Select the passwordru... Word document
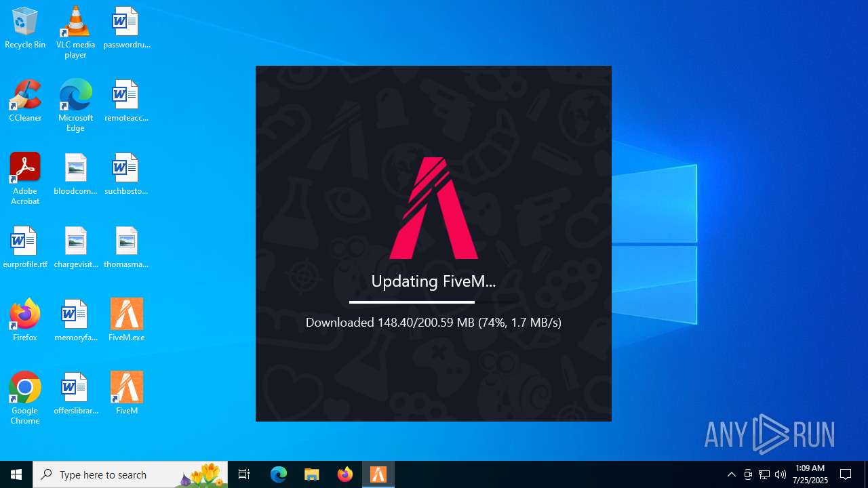This screenshot has width=868, height=488. (x=127, y=28)
